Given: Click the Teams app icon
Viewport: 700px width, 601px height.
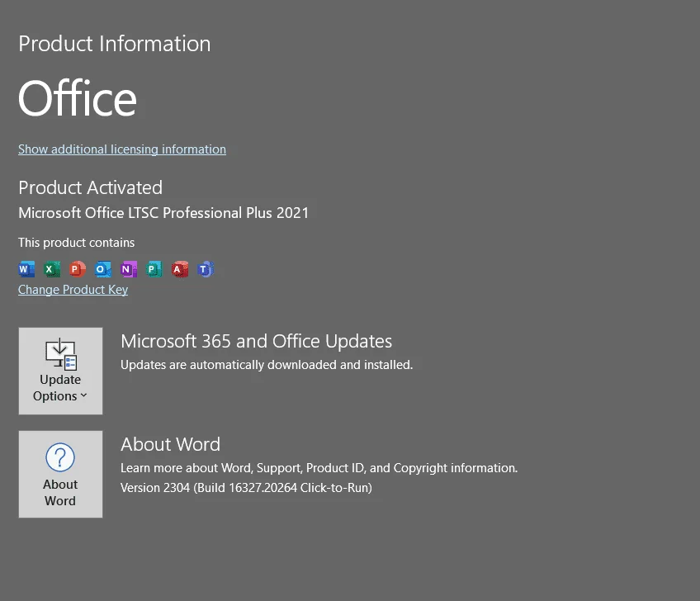Looking at the screenshot, I should pos(206,269).
